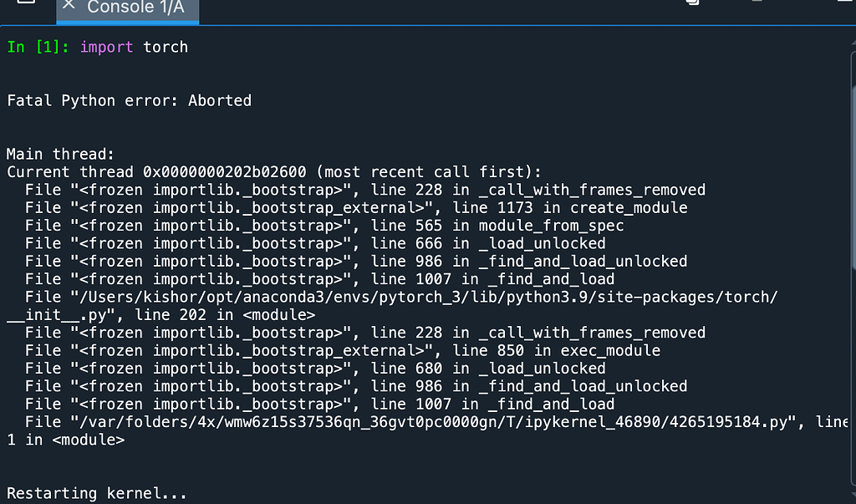
Task: Click the 'Main thread:' line
Action: (x=53, y=154)
